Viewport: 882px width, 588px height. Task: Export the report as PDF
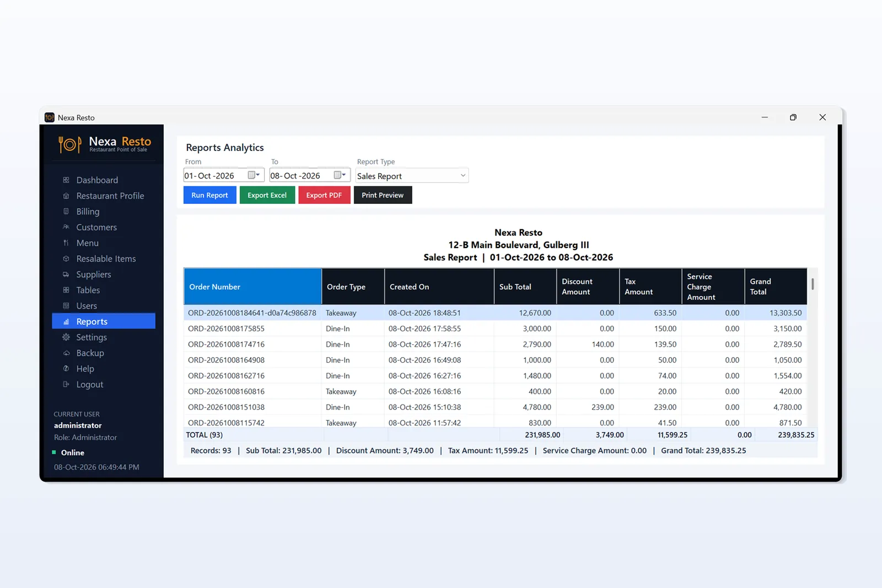point(324,195)
